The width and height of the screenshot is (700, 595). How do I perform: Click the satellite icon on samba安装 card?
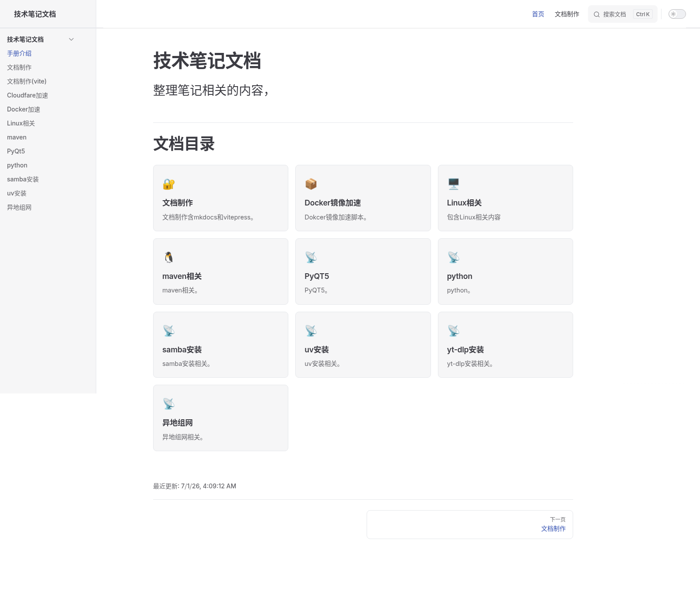(169, 331)
